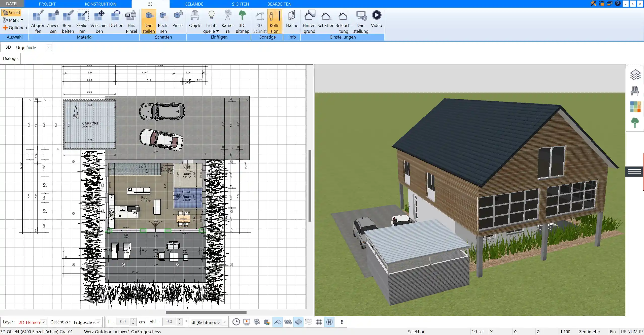Open the furniture chair catalog in sidebar
This screenshot has height=335, width=644.
(635, 91)
